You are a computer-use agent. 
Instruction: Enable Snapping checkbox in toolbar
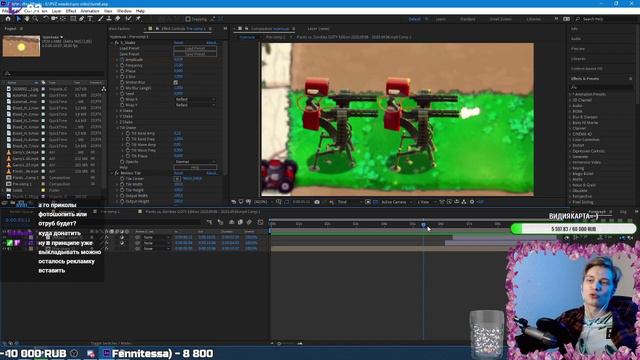[188, 19]
